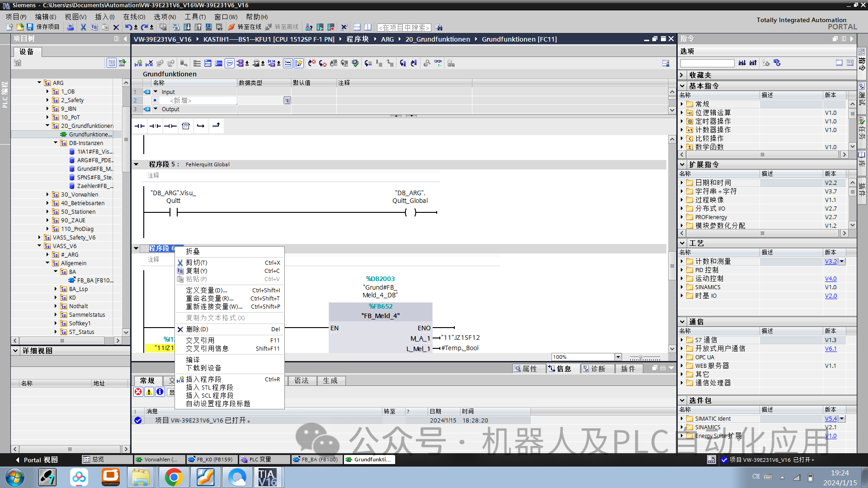
Task: Click V4.0 version link for 运动控制
Action: 830,278
